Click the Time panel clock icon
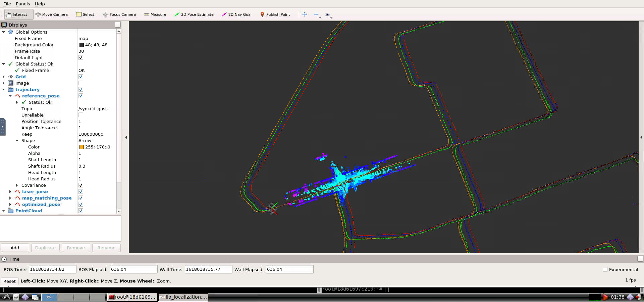Viewport: 644px width, 302px height. pyautogui.click(x=4, y=259)
